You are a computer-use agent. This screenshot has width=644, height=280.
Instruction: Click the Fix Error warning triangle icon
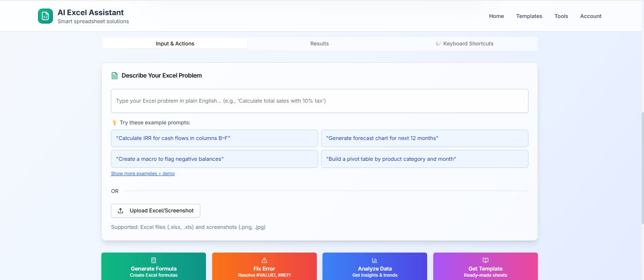(264, 259)
